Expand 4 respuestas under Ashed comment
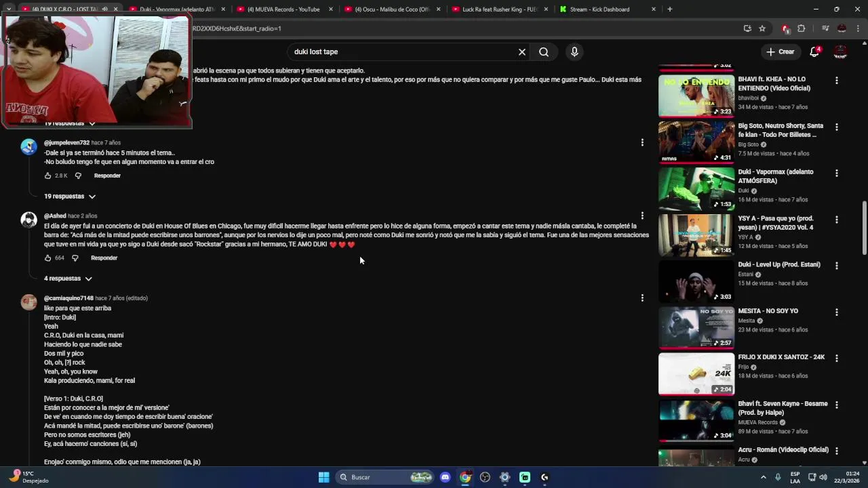868x488 pixels. (x=68, y=279)
